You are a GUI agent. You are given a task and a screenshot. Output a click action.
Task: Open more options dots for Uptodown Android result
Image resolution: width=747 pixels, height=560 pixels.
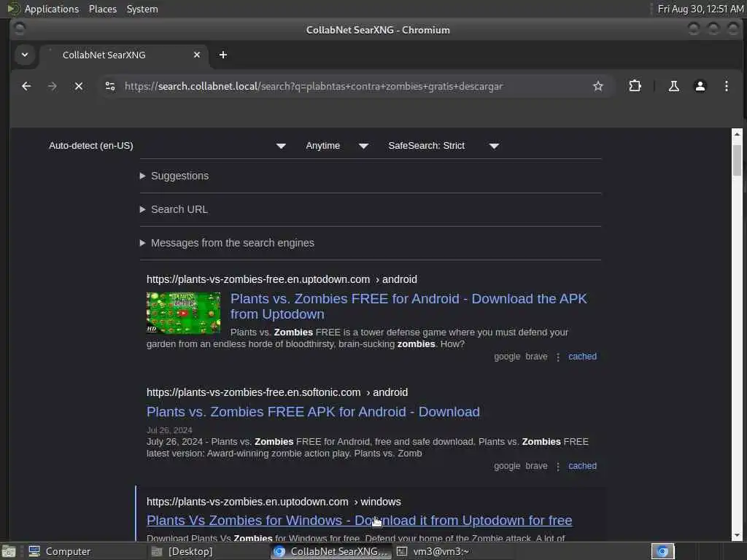point(558,357)
